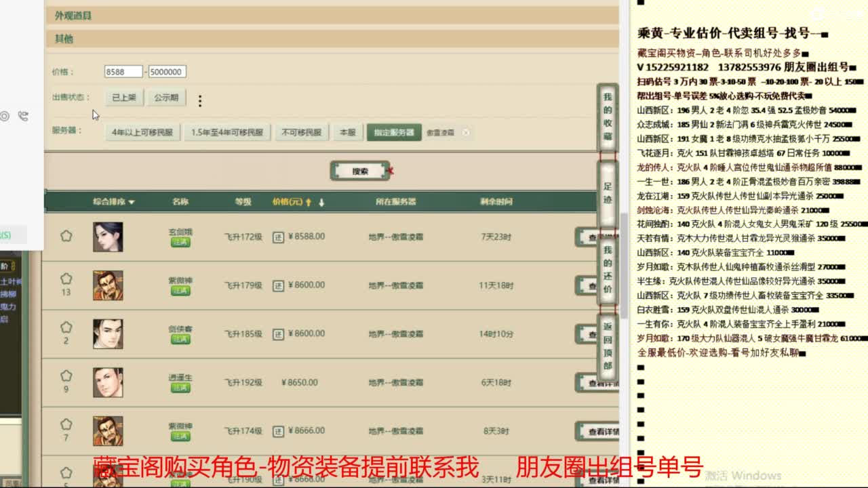Click 返回顶部 side tab
The height and width of the screenshot is (488, 868).
click(608, 346)
